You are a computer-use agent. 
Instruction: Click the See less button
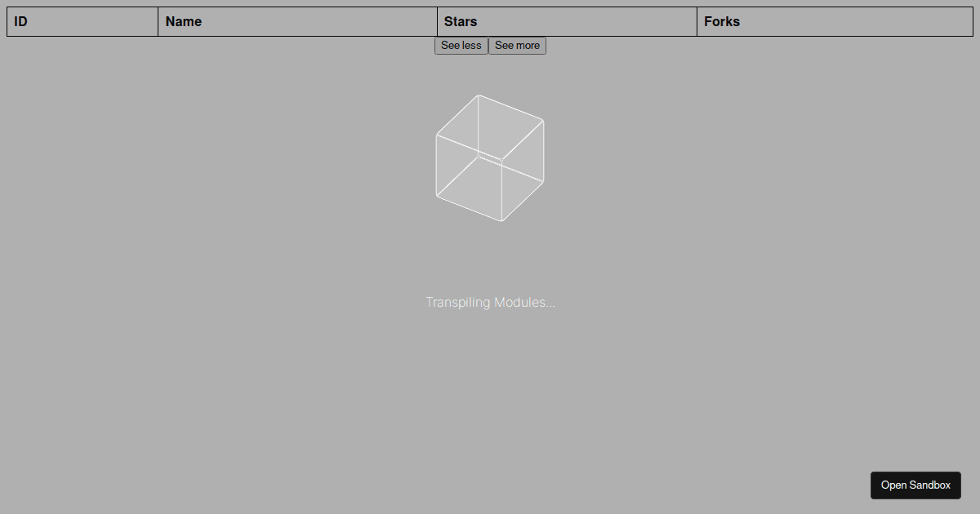461,45
